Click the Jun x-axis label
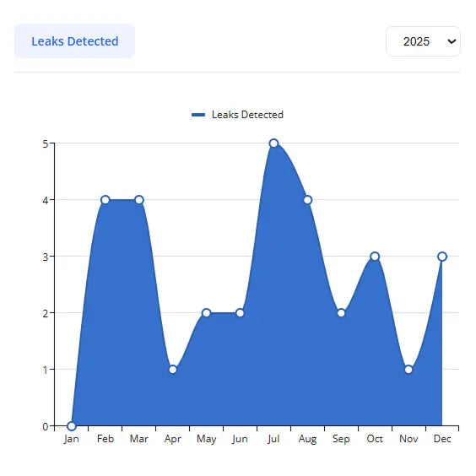The width and height of the screenshot is (476, 476). click(240, 439)
